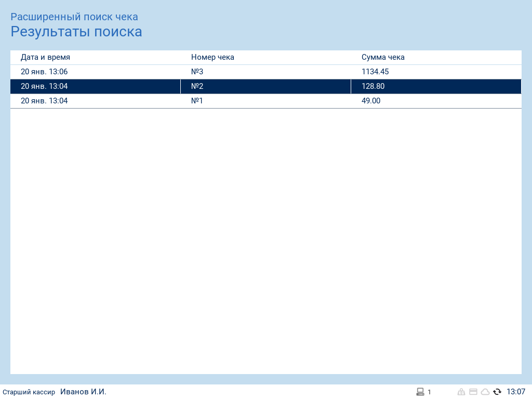Select the highlighted receipt №2

[197, 86]
